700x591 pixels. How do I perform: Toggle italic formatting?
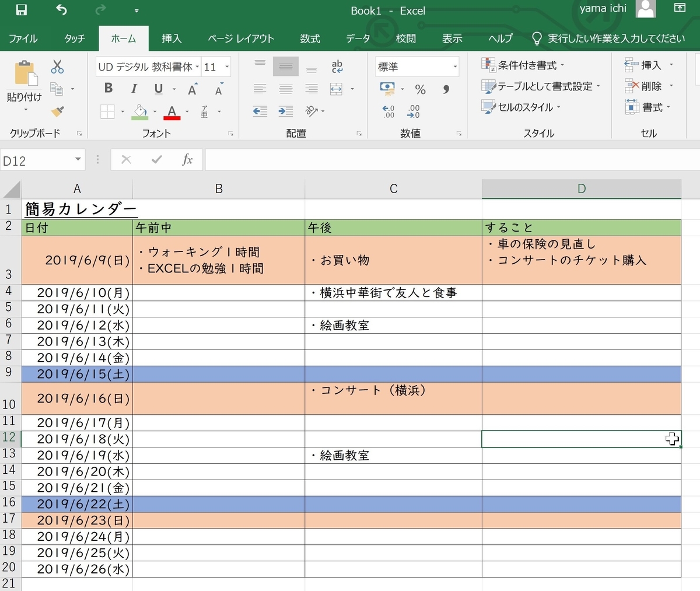click(x=133, y=88)
